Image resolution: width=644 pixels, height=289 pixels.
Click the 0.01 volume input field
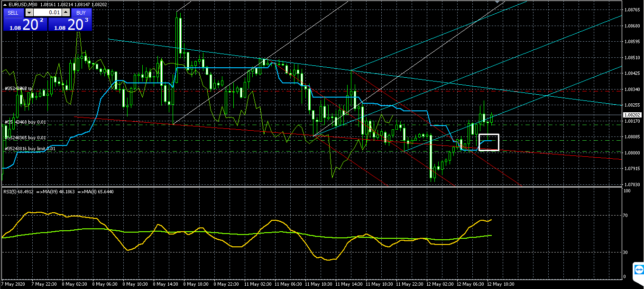coord(48,13)
